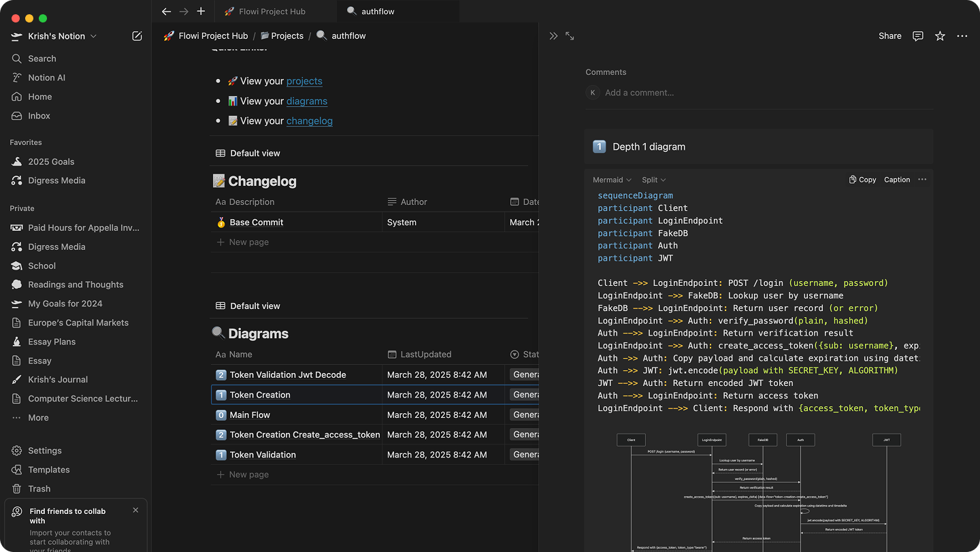Open a new tab with plus icon
Screen dimensions: 980x552
point(201,12)
